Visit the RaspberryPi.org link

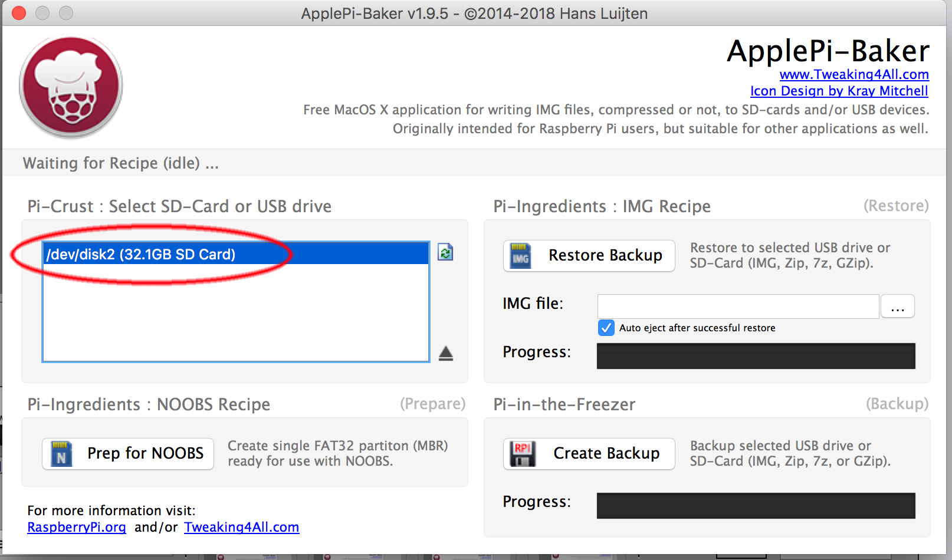tap(77, 527)
